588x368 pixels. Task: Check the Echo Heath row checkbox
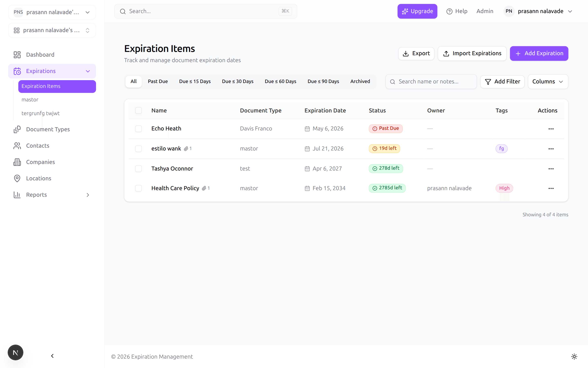point(138,129)
